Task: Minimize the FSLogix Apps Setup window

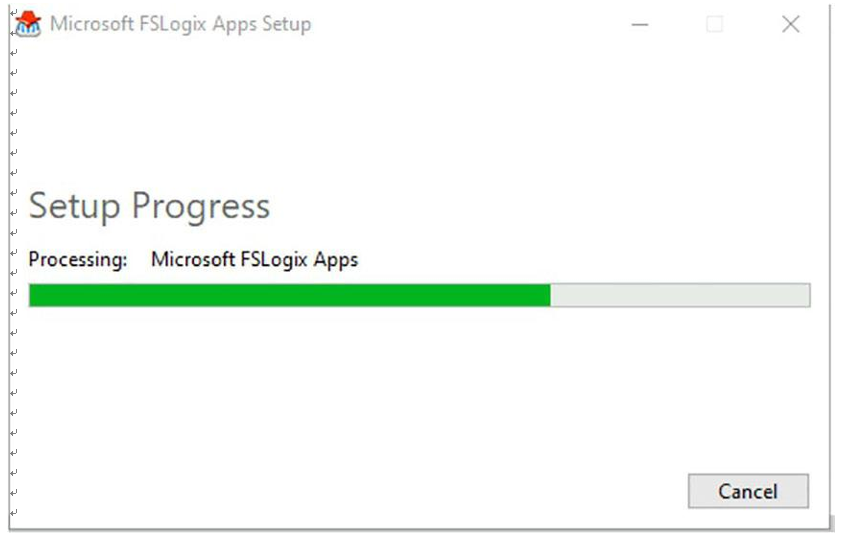Action: pos(640,24)
